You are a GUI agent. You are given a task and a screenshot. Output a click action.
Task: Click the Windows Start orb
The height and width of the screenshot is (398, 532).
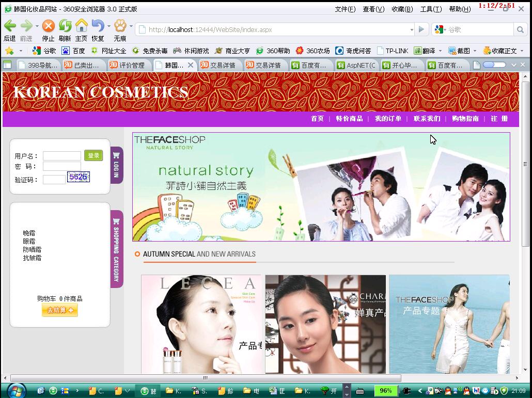[16, 391]
